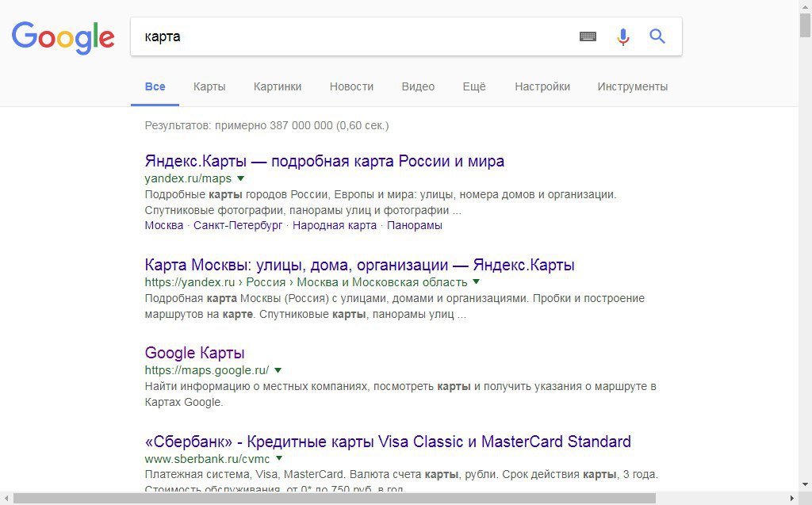This screenshot has width=812, height=505.
Task: Switch to the Картинки tab
Action: pyautogui.click(x=278, y=86)
